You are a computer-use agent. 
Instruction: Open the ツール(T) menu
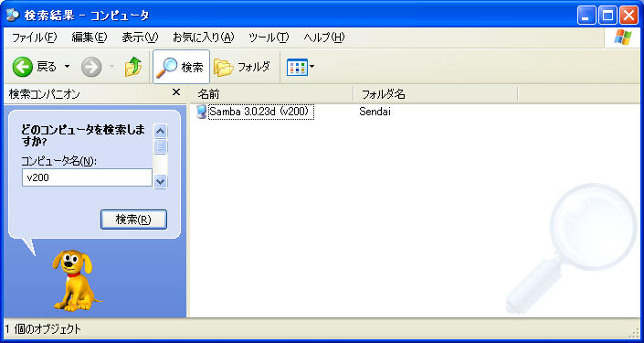(269, 38)
